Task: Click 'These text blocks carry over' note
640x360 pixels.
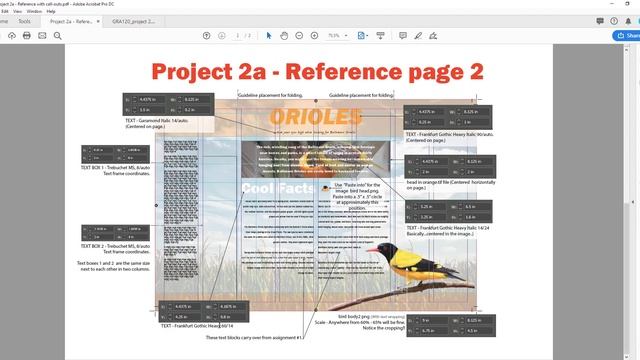Action: coord(254,338)
